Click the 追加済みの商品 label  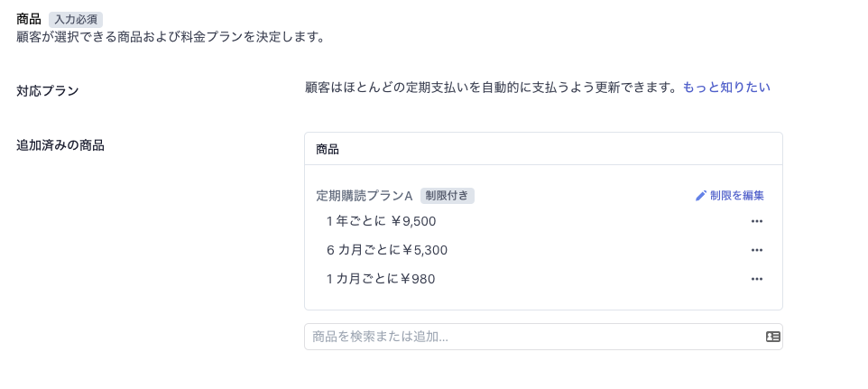(60, 145)
